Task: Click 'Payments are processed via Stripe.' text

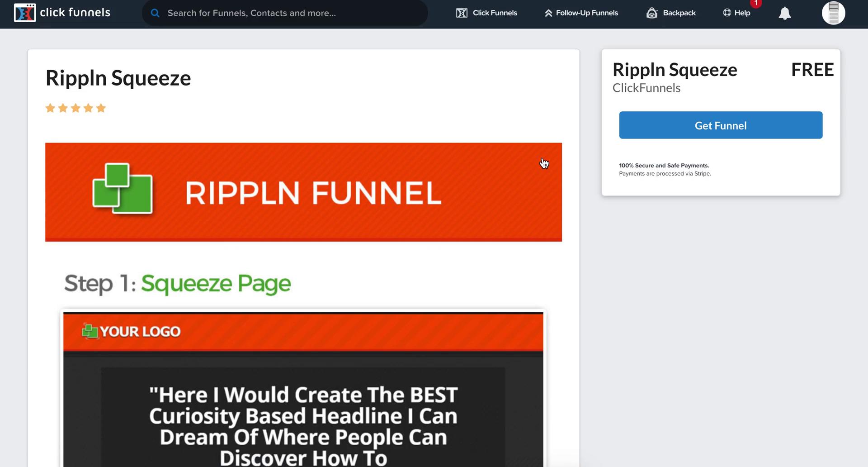Action: [665, 174]
